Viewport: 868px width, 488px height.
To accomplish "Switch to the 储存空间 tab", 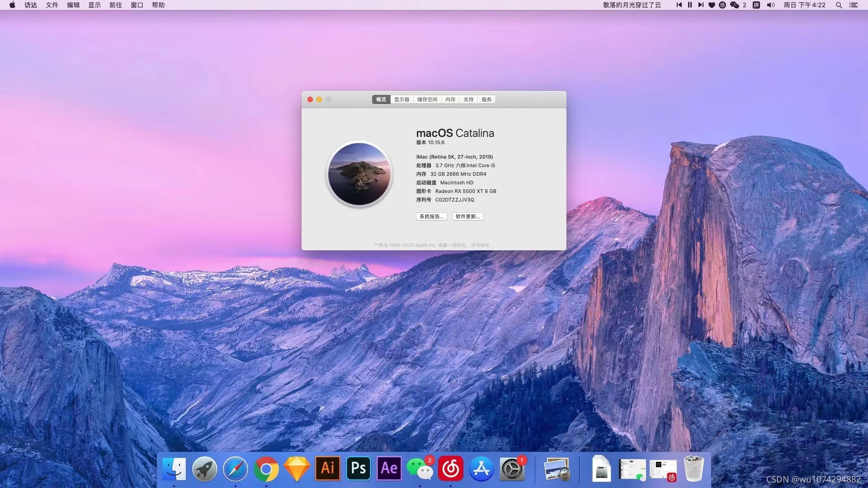I will (427, 99).
